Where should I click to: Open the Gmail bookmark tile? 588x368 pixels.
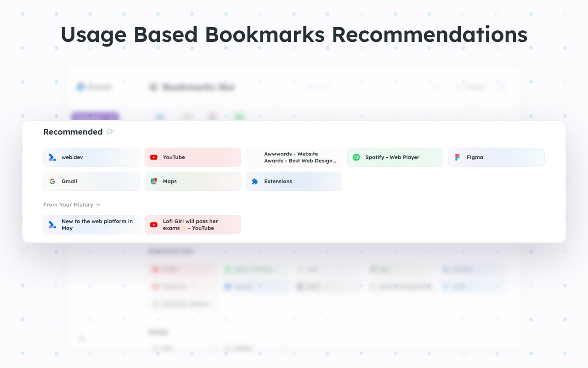91,181
